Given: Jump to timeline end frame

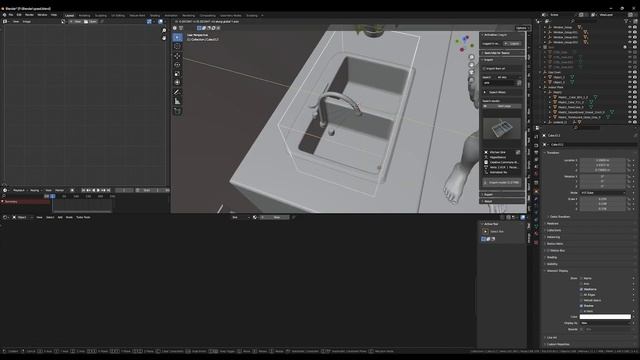Looking at the screenshot, I should [109, 190].
